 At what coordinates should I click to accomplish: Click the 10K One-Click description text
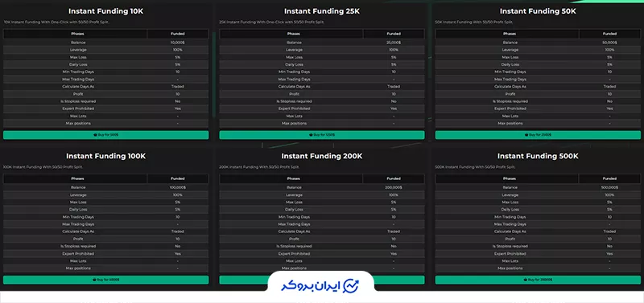56,23
